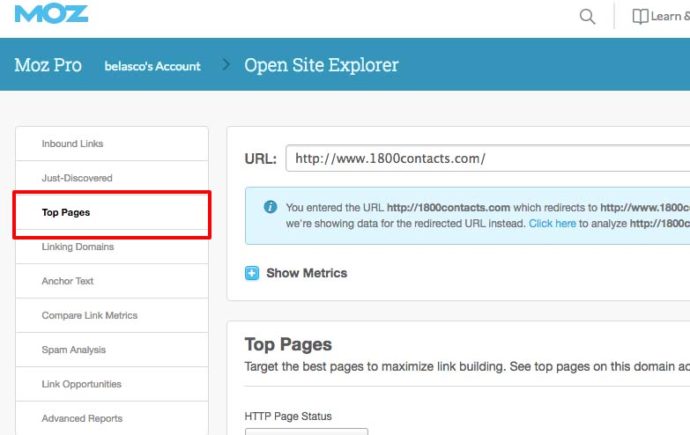Open the search magnifier icon

pyautogui.click(x=587, y=17)
